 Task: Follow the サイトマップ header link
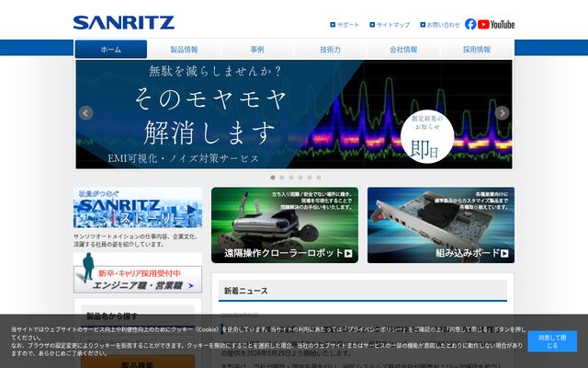point(390,25)
